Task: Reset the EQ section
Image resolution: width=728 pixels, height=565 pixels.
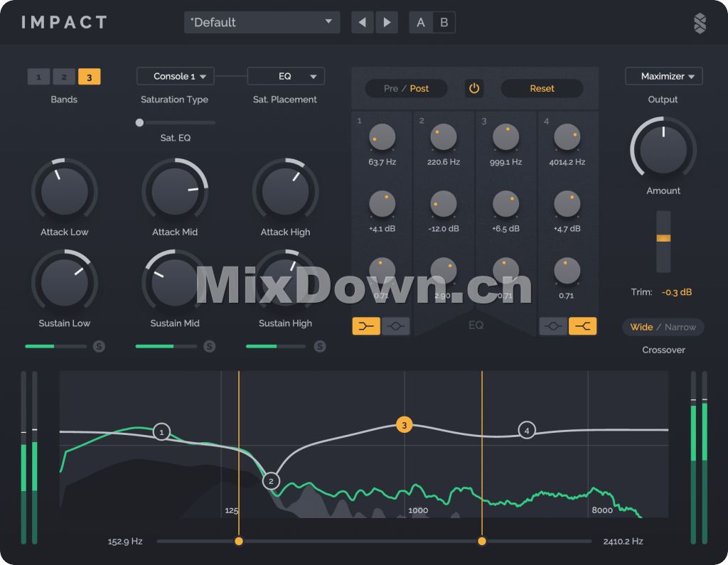Action: pos(542,88)
